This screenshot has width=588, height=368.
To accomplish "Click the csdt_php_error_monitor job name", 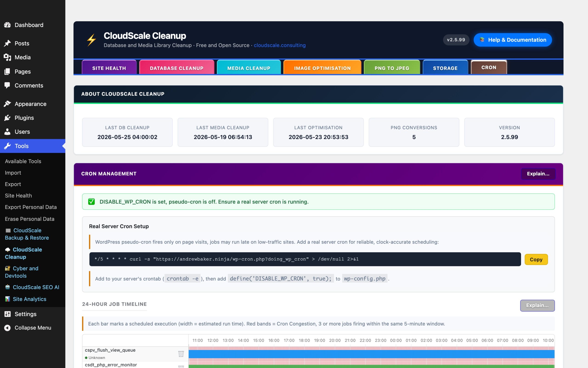I will [111, 365].
